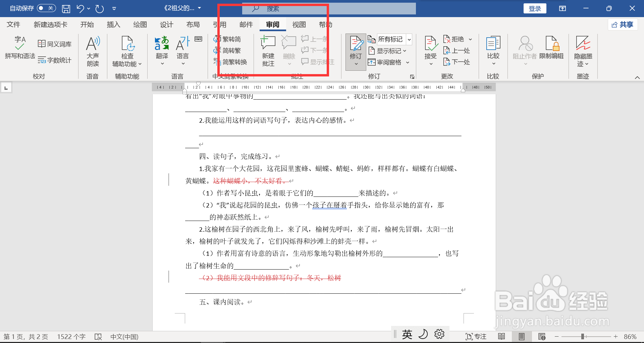Expand the 显示标记 show markup menu
Screen dimensions: 644x343
(x=389, y=51)
